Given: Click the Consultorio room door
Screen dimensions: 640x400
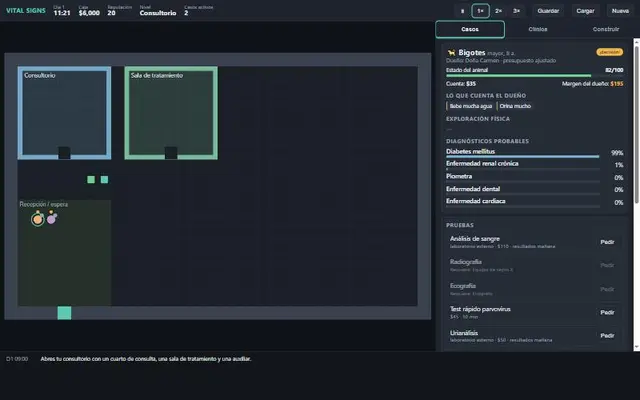Looking at the screenshot, I should point(64,153).
